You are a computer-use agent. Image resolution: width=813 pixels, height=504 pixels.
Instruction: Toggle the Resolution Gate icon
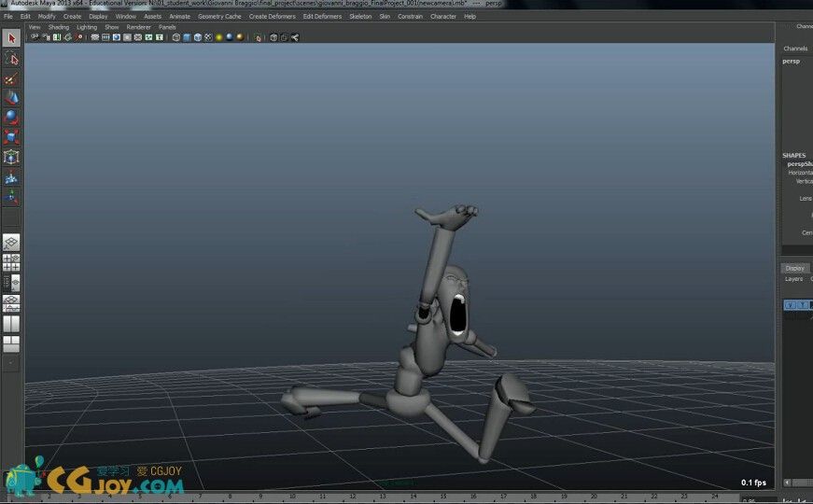point(117,37)
